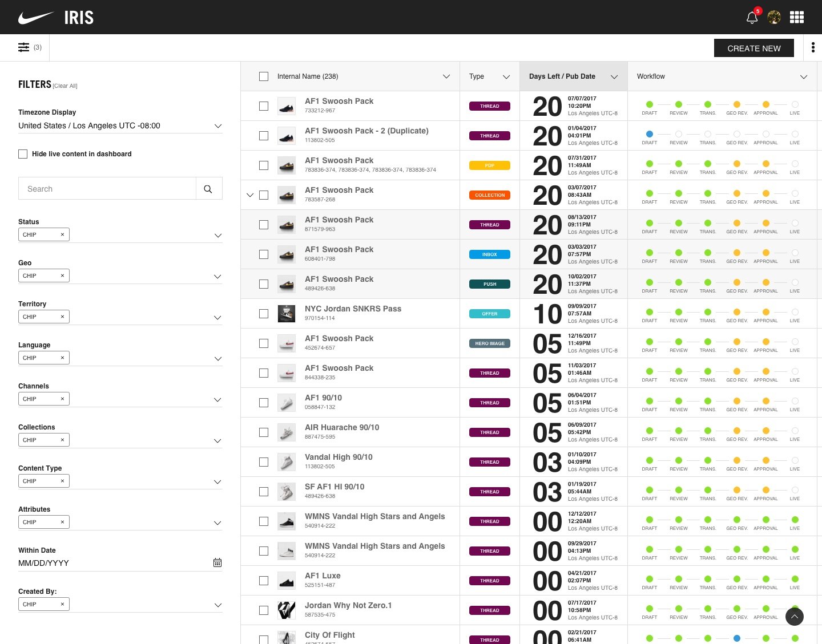Image resolution: width=822 pixels, height=644 pixels.
Task: Open the notifications bell
Action: pyautogui.click(x=752, y=17)
